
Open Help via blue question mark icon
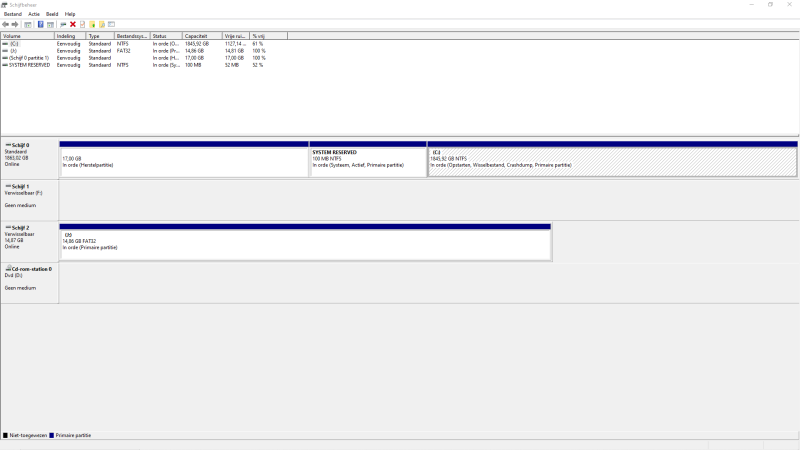point(40,24)
